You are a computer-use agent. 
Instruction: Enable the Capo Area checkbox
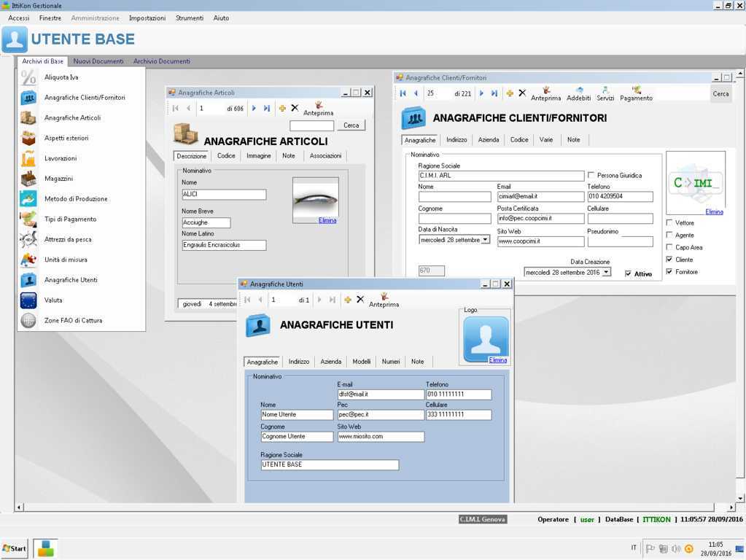669,247
